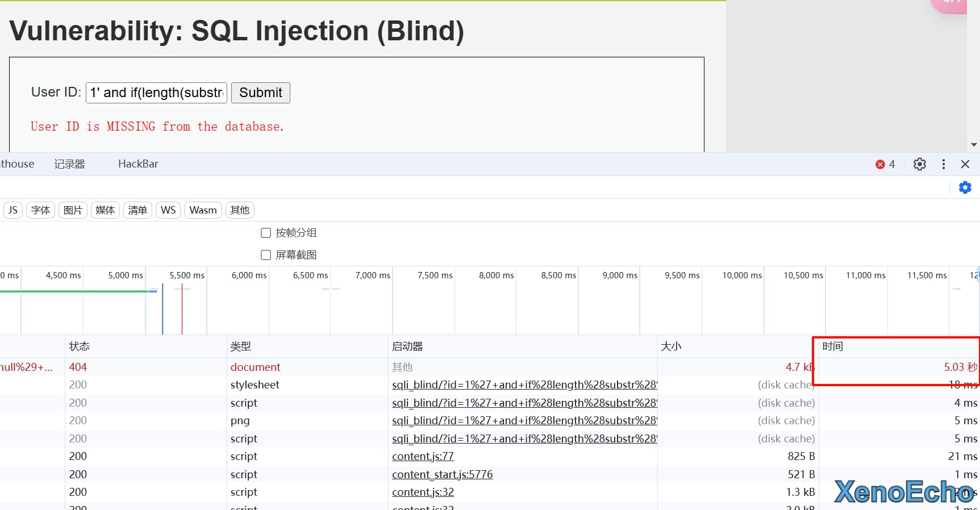Click the DevTools three-dot more options menu

pos(944,164)
